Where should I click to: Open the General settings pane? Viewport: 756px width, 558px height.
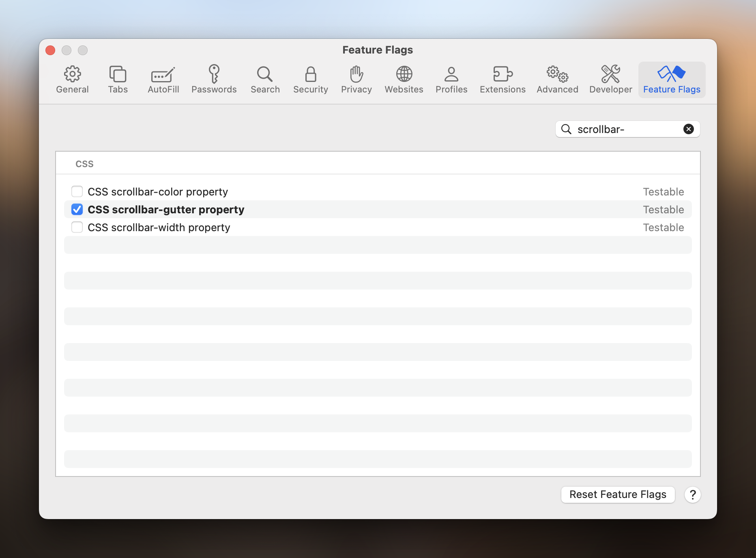tap(72, 80)
